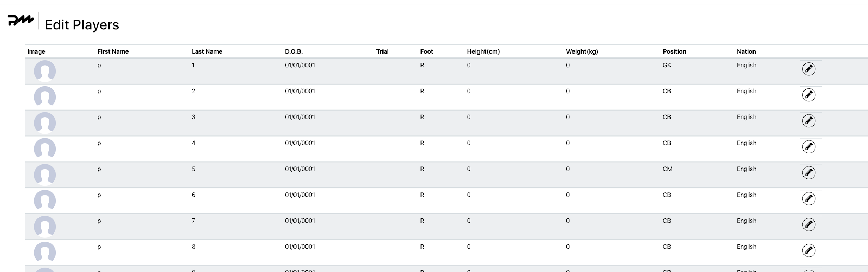The image size is (868, 272).
Task: Click the Position column header
Action: click(x=674, y=51)
